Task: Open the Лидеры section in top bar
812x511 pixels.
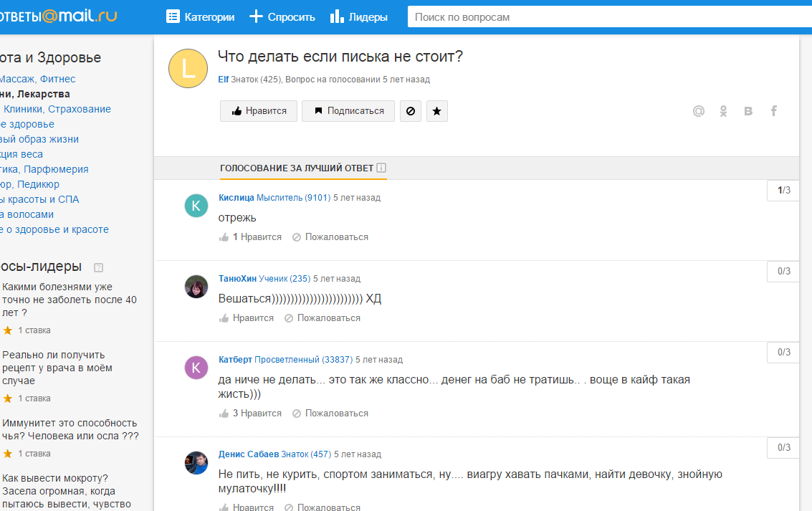Action: [358, 17]
